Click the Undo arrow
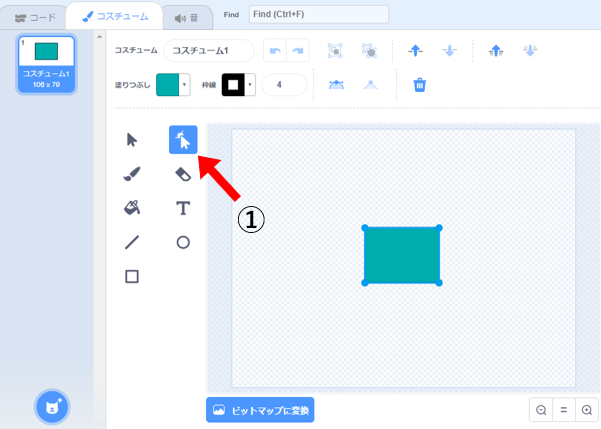This screenshot has height=429, width=601. click(x=275, y=51)
